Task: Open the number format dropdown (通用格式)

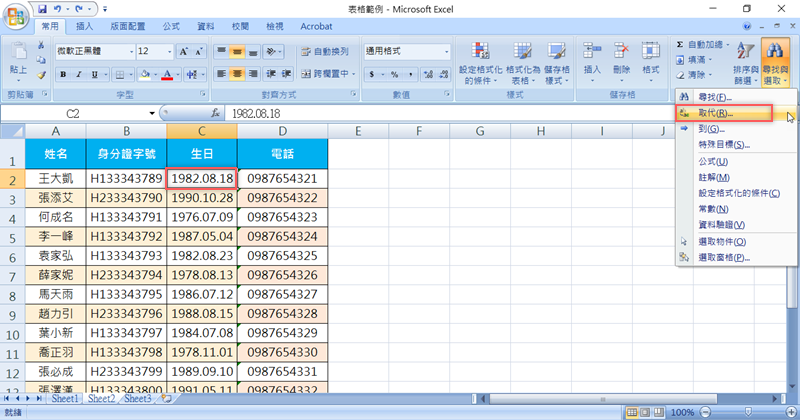Action: tap(442, 51)
